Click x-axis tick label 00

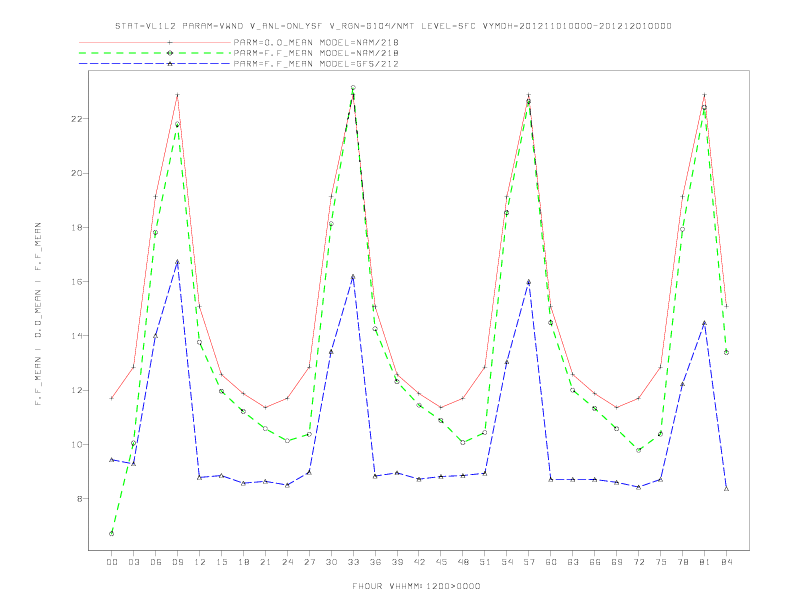[x=112, y=562]
